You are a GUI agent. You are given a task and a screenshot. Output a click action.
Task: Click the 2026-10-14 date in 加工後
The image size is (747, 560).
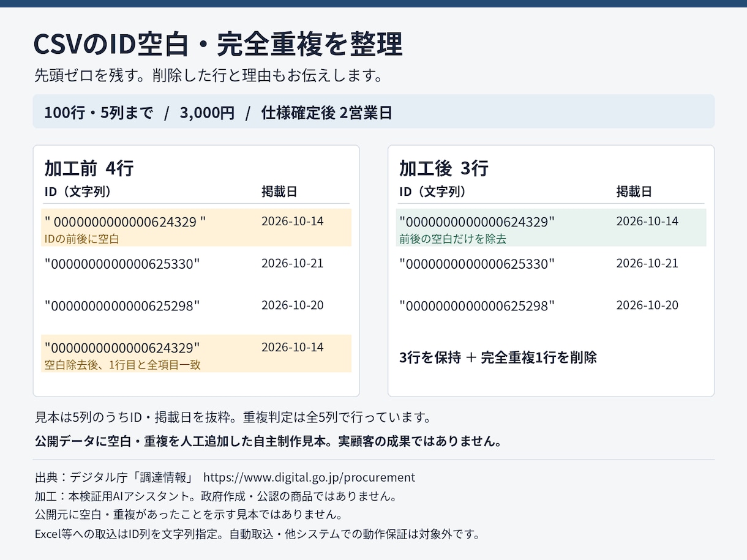click(x=647, y=221)
